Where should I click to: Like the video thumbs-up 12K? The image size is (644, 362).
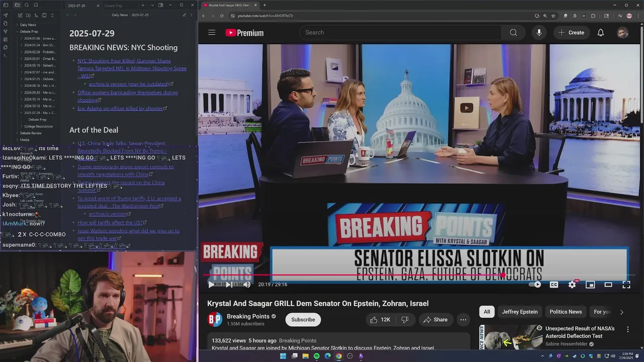pyautogui.click(x=380, y=320)
